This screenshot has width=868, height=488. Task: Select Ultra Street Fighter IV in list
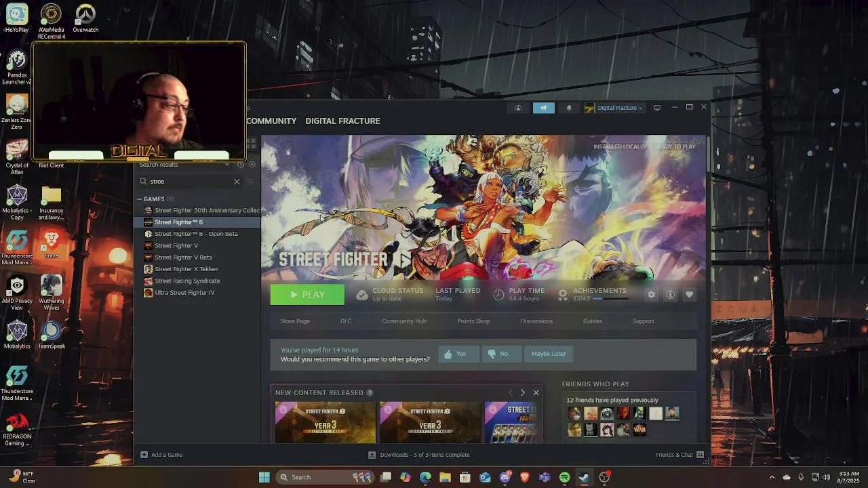coord(184,293)
